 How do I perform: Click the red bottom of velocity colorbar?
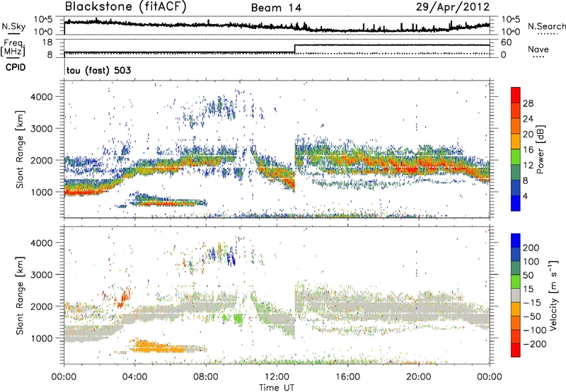(x=516, y=350)
